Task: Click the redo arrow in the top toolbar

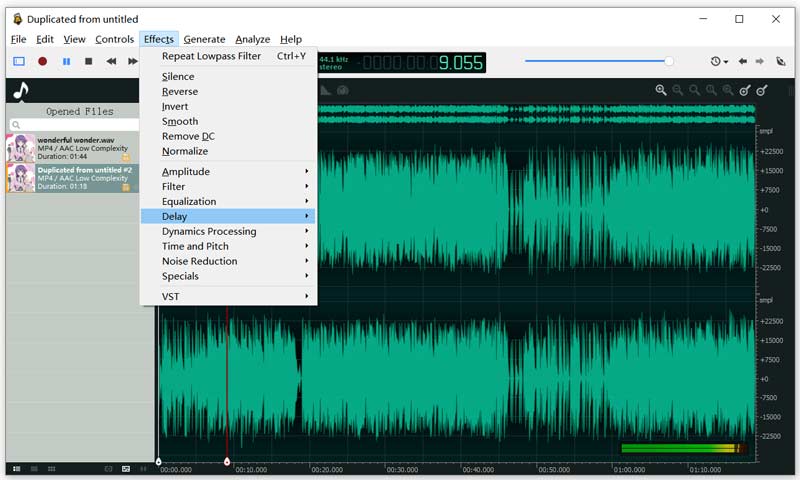Action: tap(760, 62)
